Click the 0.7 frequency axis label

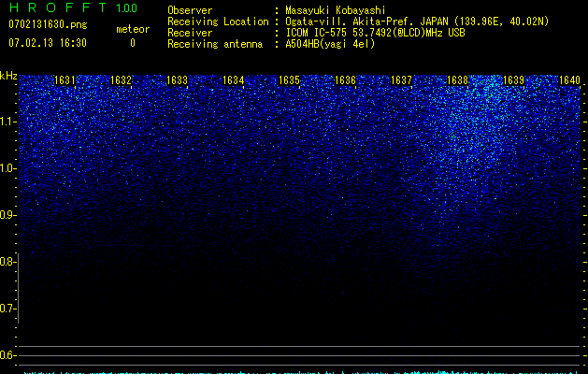[x=7, y=309]
